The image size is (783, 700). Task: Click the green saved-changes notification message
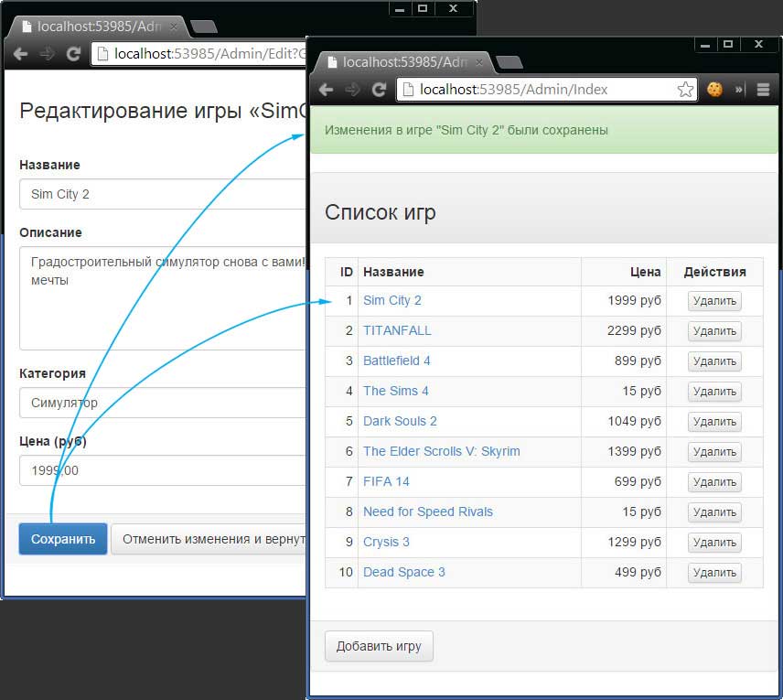(544, 130)
